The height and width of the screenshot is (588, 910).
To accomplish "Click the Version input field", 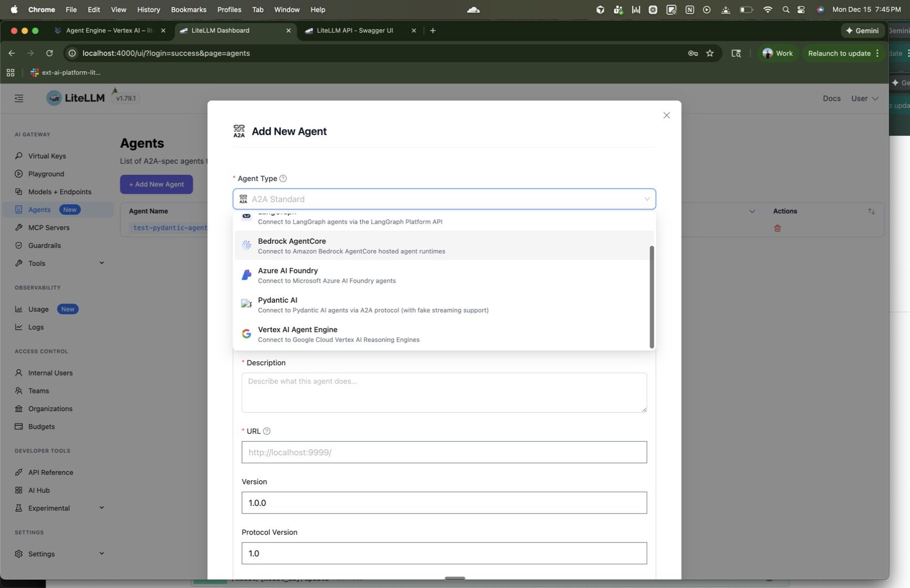I will coord(444,503).
